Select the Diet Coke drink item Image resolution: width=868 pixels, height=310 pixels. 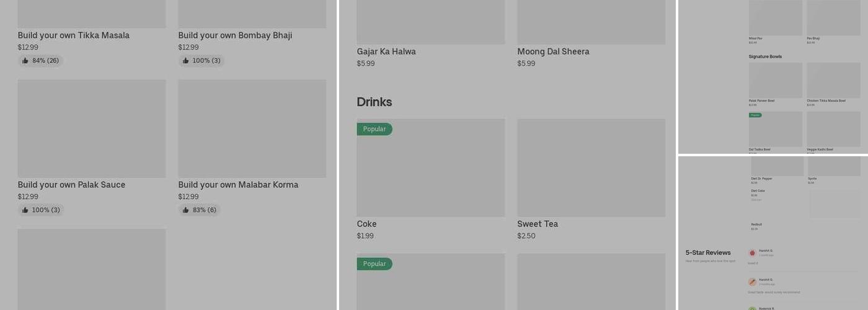758,191
